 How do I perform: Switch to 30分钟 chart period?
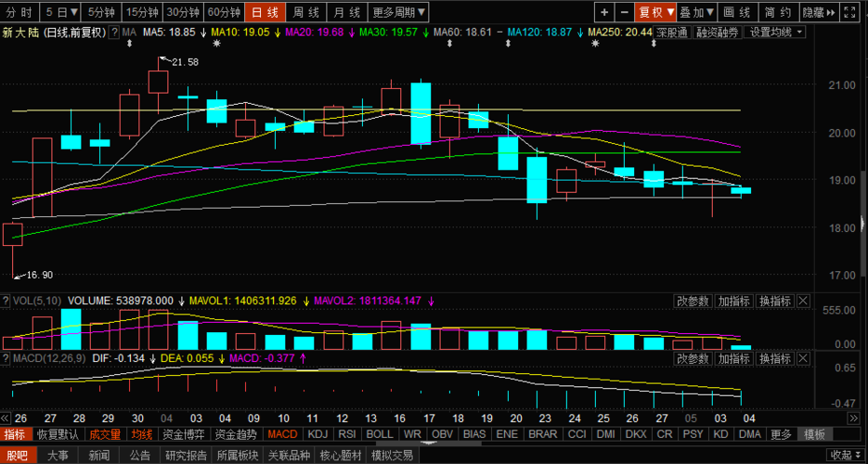182,12
